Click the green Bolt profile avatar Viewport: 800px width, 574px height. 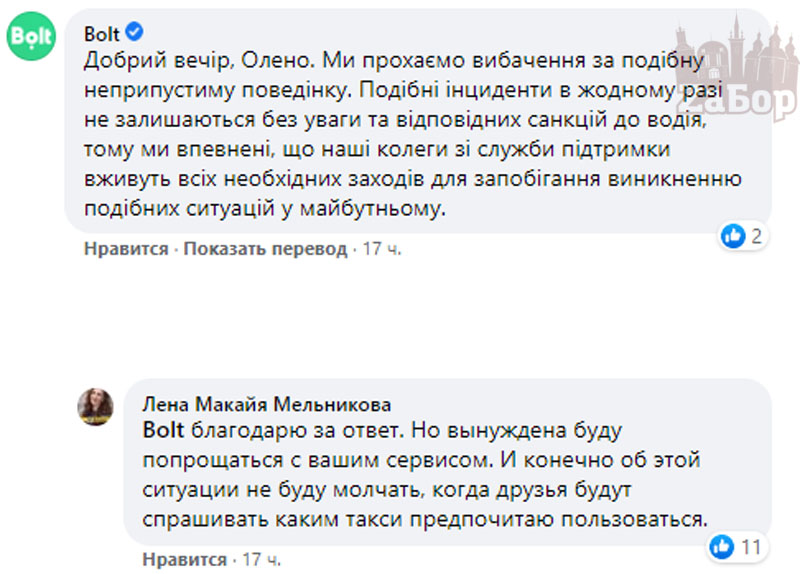click(31, 40)
